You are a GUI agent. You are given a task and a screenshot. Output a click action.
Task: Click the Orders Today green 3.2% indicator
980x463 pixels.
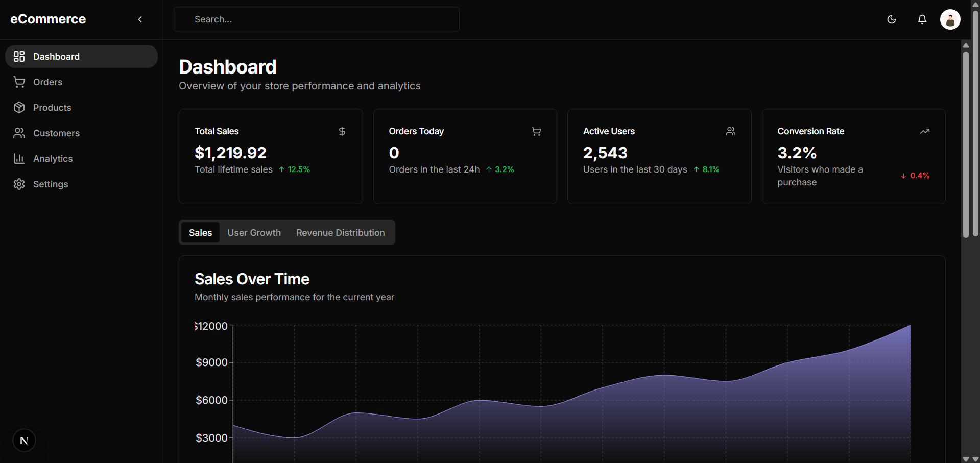500,169
